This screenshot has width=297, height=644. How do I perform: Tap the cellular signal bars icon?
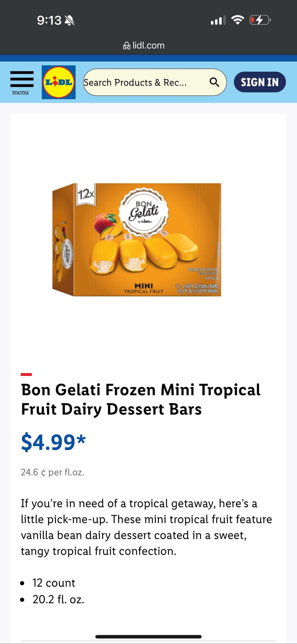click(x=218, y=20)
